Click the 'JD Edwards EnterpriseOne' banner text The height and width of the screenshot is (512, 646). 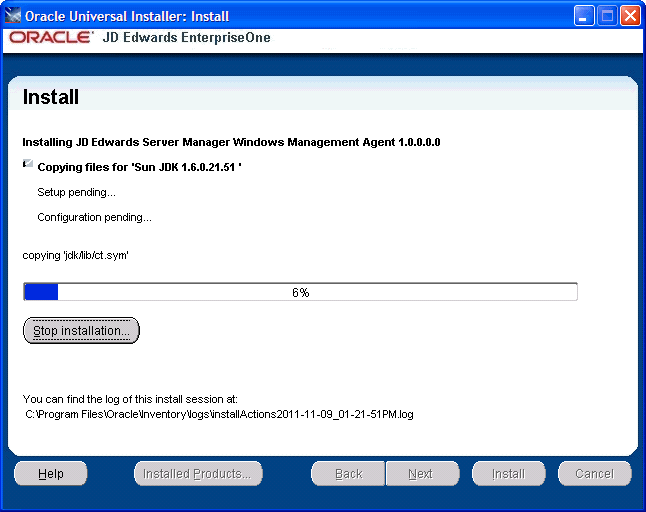(x=187, y=37)
